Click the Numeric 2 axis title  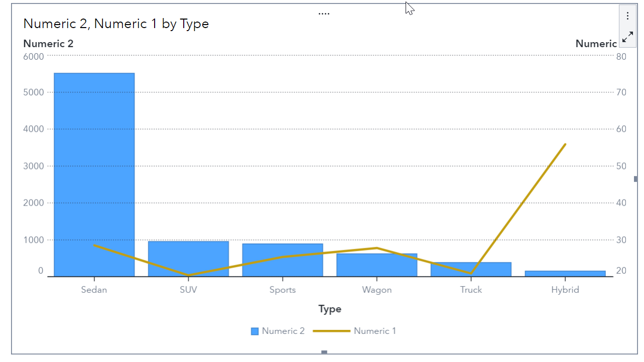pyautogui.click(x=48, y=44)
